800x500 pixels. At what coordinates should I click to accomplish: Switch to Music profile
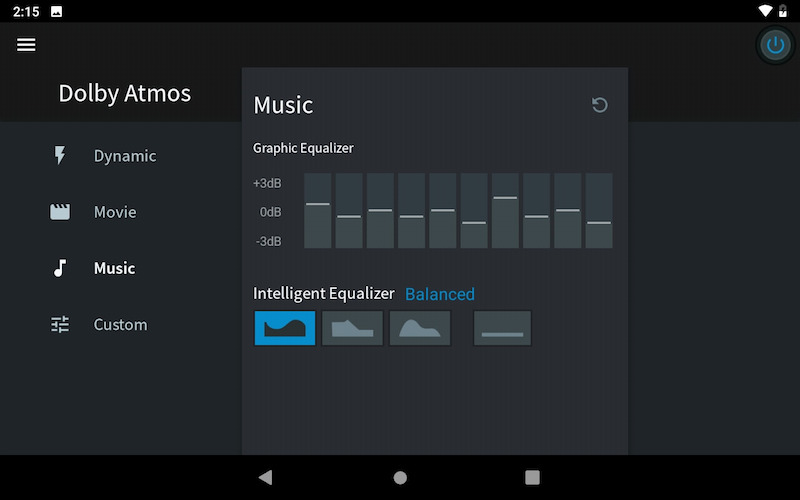pos(114,268)
